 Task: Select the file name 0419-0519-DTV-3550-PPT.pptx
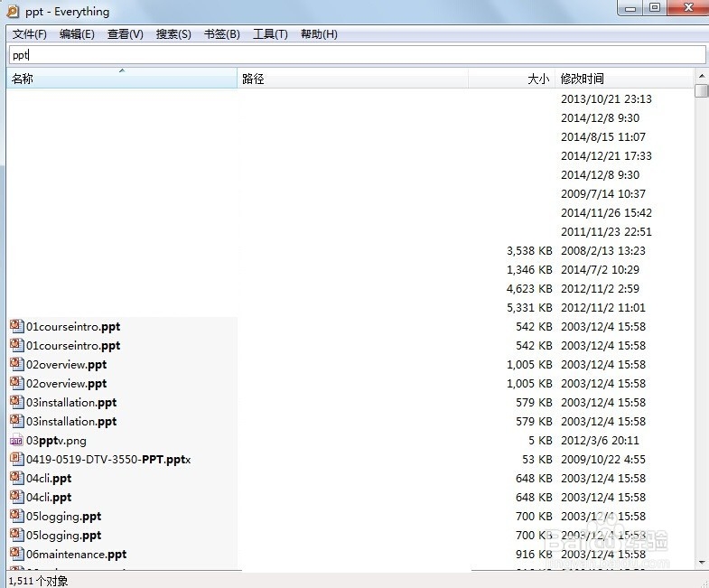[108, 460]
